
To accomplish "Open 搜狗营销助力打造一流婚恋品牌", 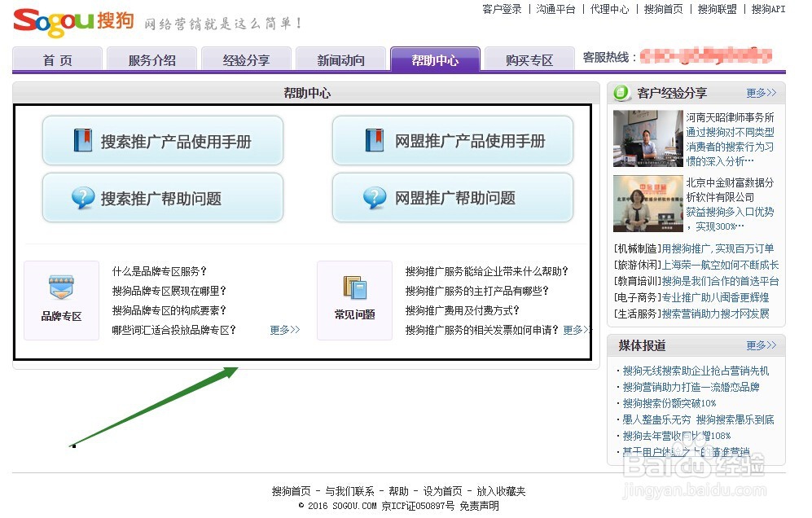I will point(691,387).
